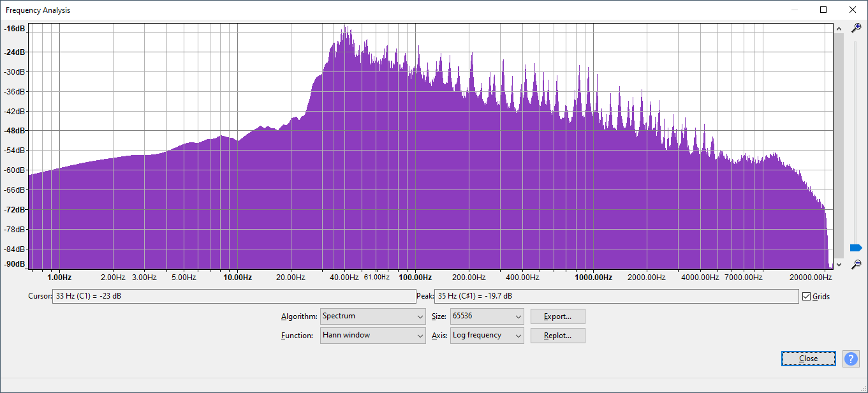Click the Peak readout text field
This screenshot has height=393, width=868.
(616, 297)
